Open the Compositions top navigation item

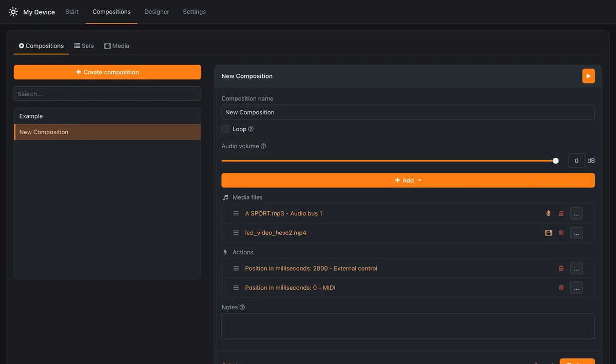point(111,12)
